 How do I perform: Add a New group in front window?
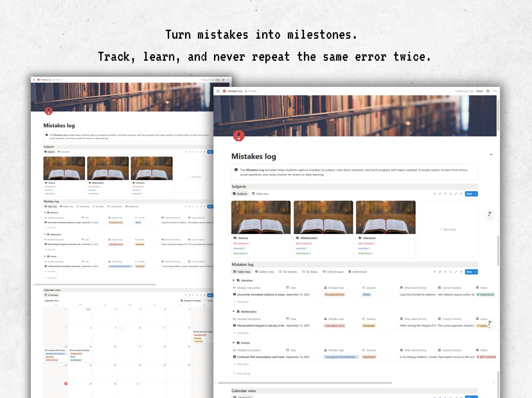242,374
